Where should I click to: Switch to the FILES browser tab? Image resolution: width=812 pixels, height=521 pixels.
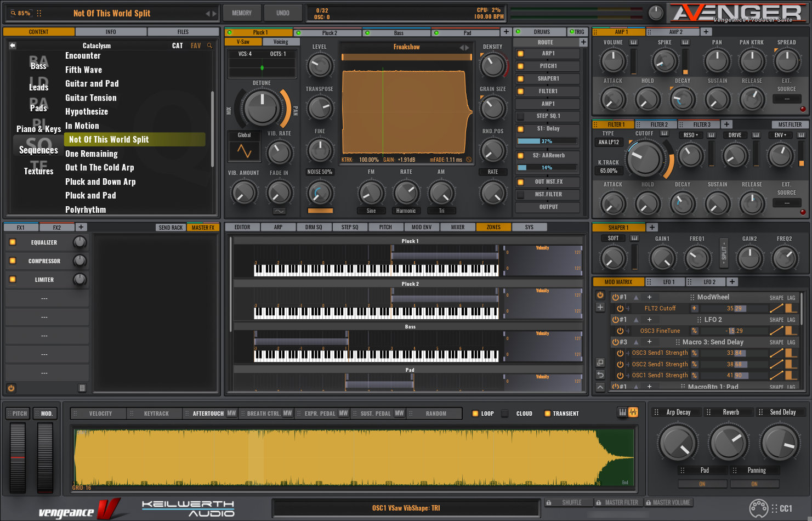[183, 32]
